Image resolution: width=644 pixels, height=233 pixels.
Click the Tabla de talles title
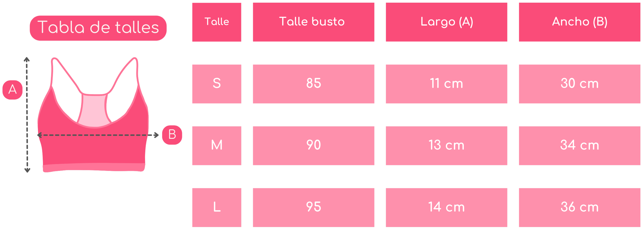click(x=98, y=28)
